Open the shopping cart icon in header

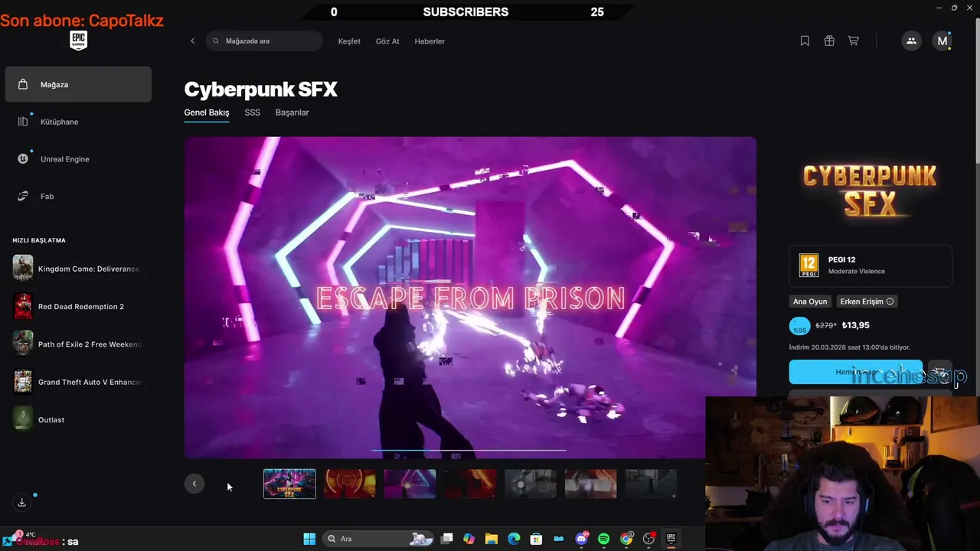coord(853,41)
